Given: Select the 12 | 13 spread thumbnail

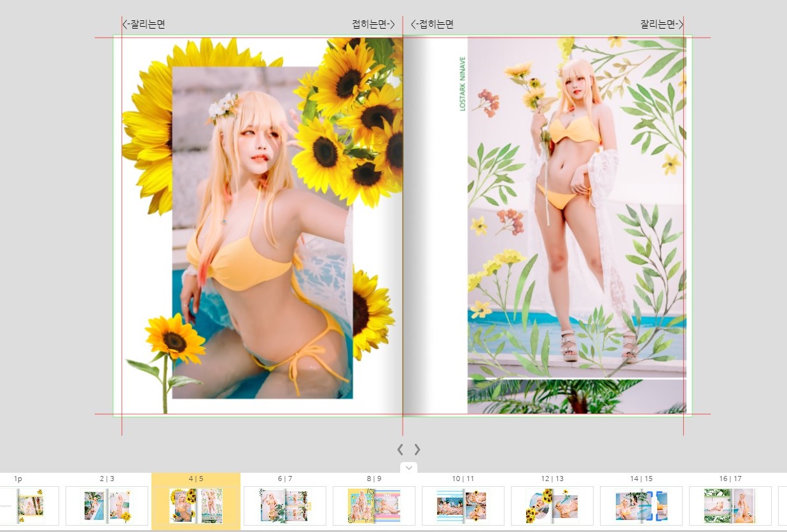Looking at the screenshot, I should (x=552, y=506).
